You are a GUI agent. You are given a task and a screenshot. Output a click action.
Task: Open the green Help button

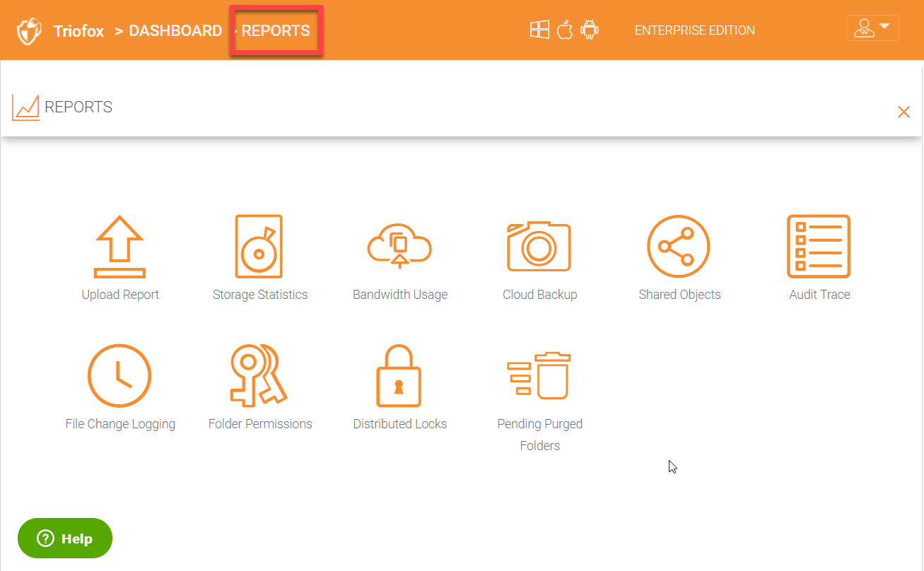(65, 538)
